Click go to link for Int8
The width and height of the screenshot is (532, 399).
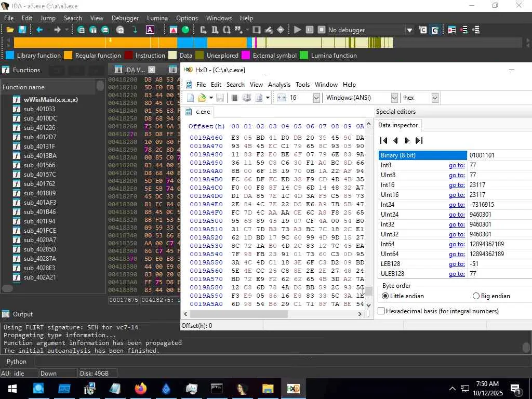[457, 165]
